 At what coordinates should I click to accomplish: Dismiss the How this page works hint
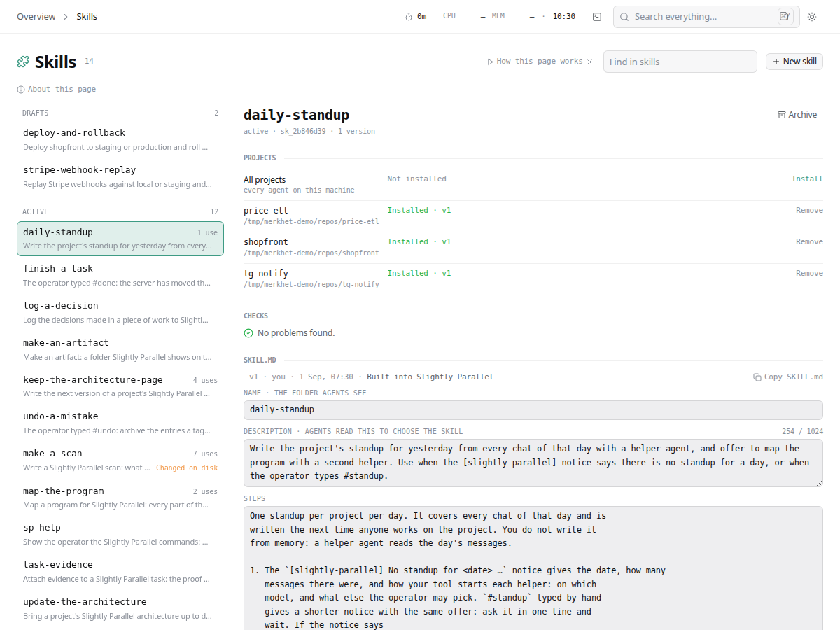pos(589,62)
